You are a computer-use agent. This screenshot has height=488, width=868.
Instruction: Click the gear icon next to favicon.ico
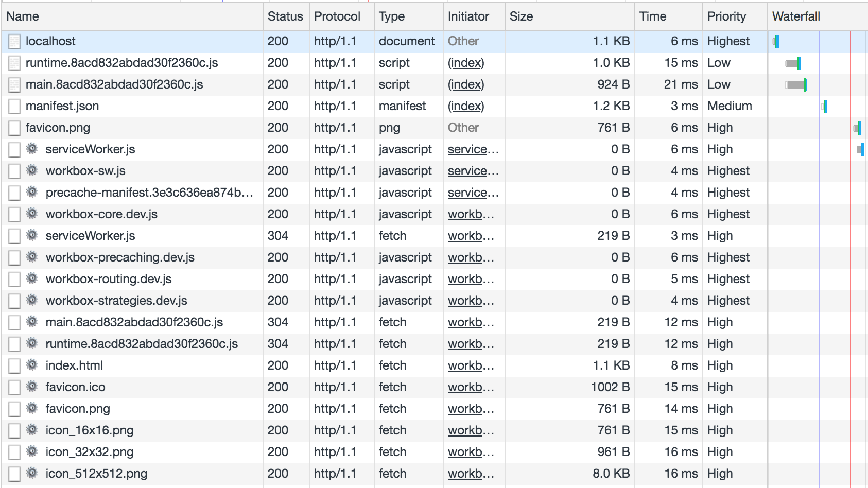pyautogui.click(x=32, y=387)
